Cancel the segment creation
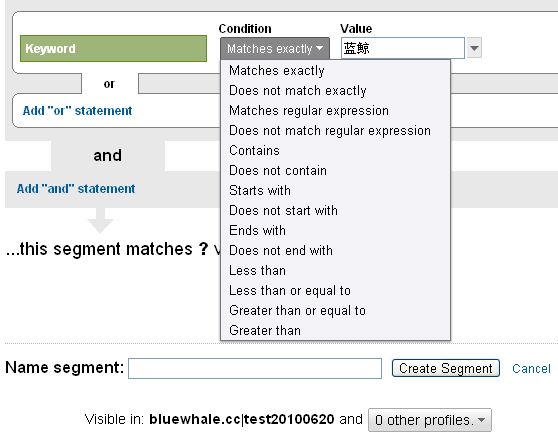This screenshot has height=446, width=558. pyautogui.click(x=531, y=368)
